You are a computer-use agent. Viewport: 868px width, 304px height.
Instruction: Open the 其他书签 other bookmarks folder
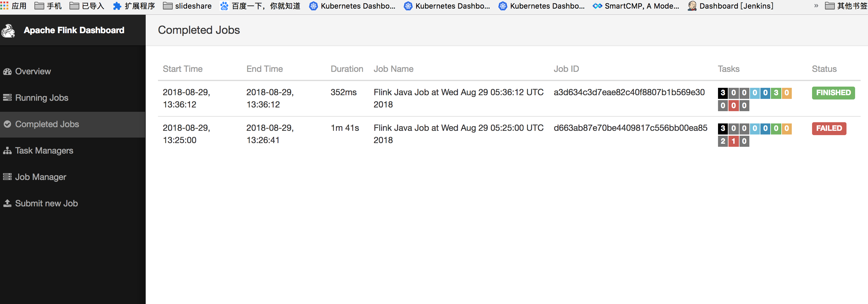[846, 6]
